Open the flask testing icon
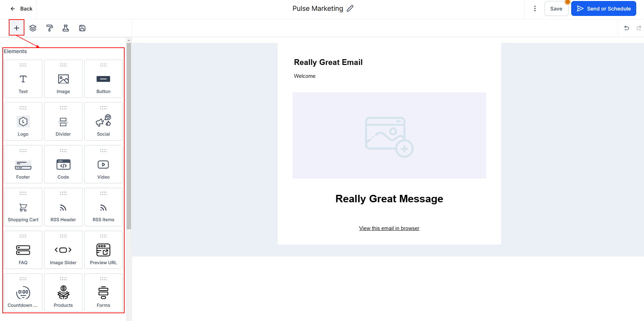This screenshot has height=321, width=644. [66, 28]
